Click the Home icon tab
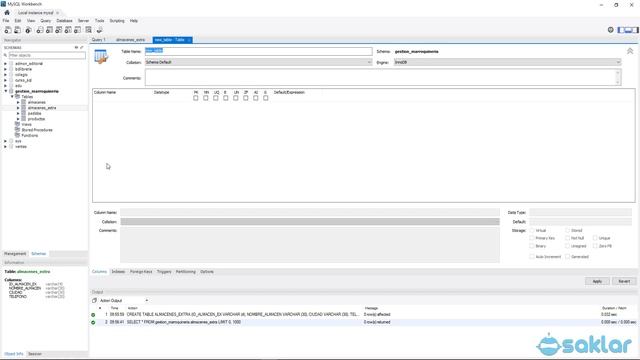The image size is (640, 360). click(7, 13)
